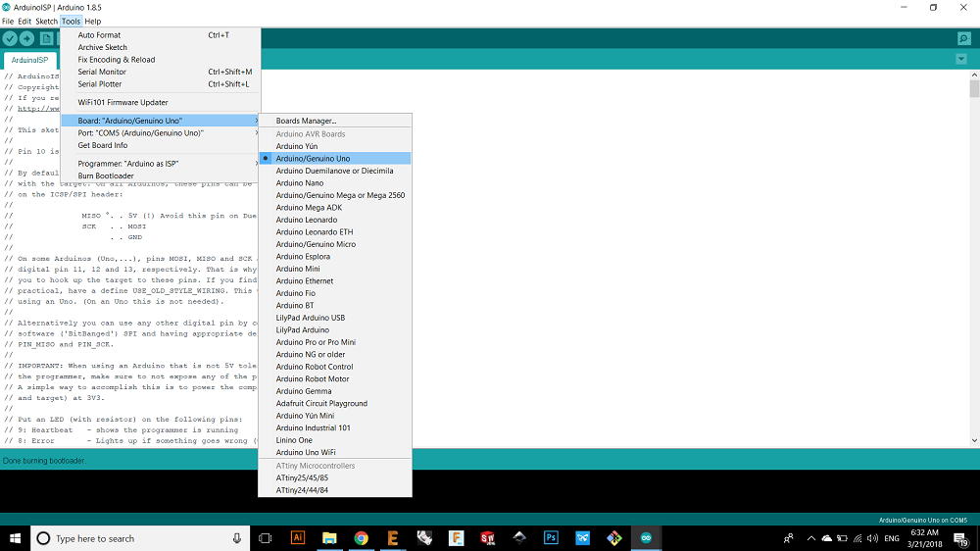Screen dimensions: 980x551
Task: Click the editor scrollbar up arrow
Action: [974, 75]
